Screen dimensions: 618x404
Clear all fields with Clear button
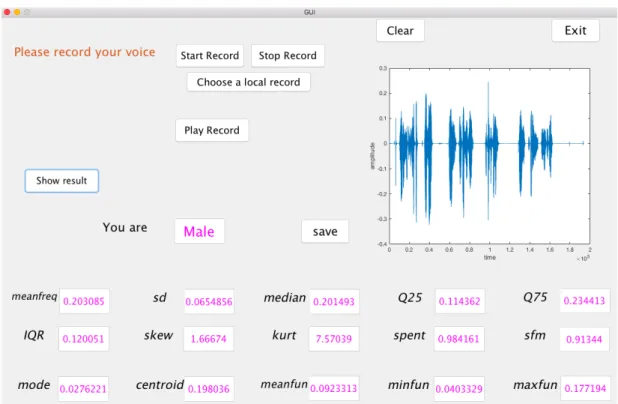[400, 30]
